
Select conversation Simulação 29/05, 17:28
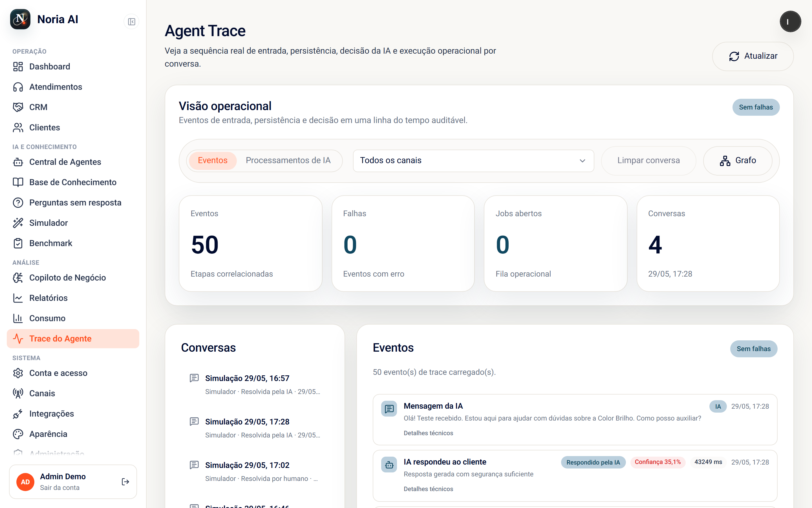coord(255,428)
